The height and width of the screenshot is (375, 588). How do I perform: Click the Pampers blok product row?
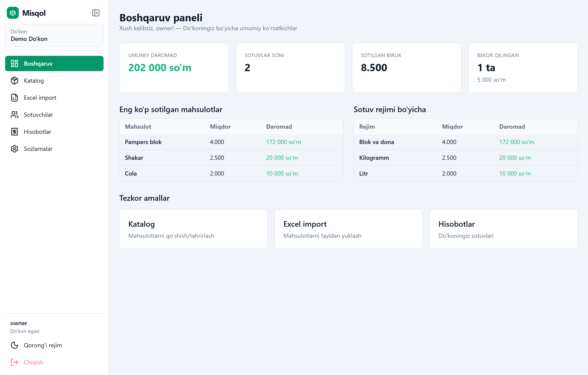pyautogui.click(x=231, y=142)
